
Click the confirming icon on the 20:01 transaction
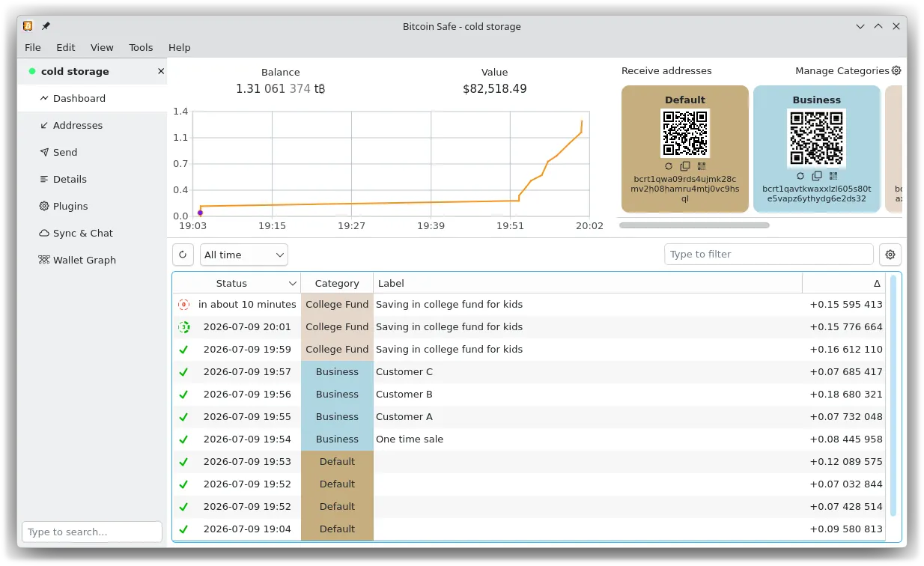pos(183,327)
